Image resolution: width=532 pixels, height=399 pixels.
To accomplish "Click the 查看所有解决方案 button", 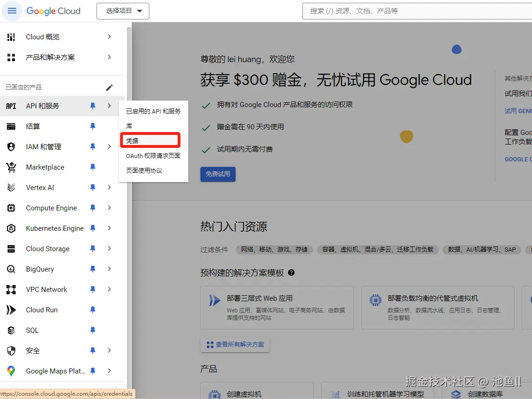I will coord(235,344).
